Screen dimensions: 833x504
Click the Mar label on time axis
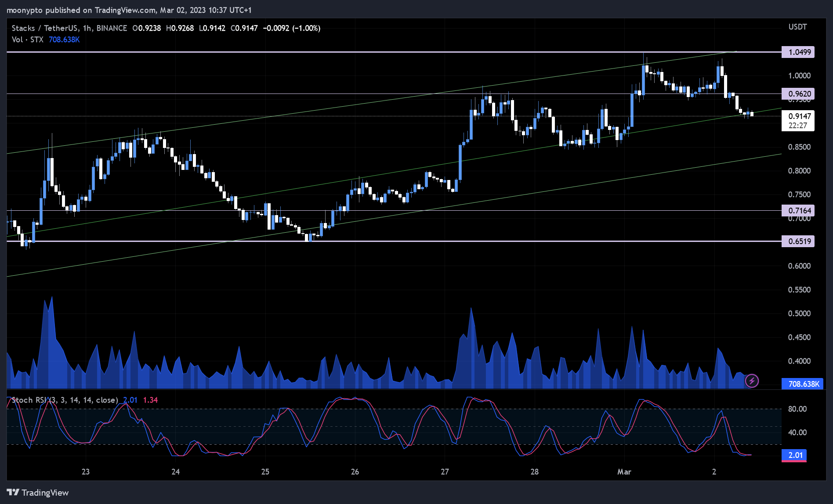point(624,472)
